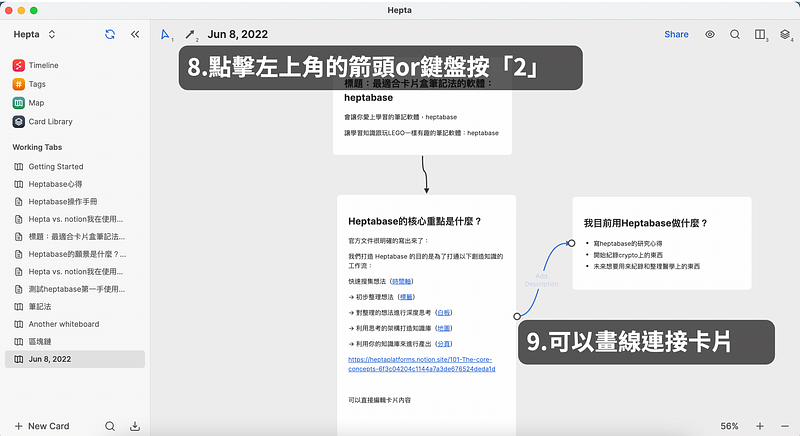Viewport: 800px width, 436px height.
Task: Select the pointer select tool
Action: click(x=165, y=34)
